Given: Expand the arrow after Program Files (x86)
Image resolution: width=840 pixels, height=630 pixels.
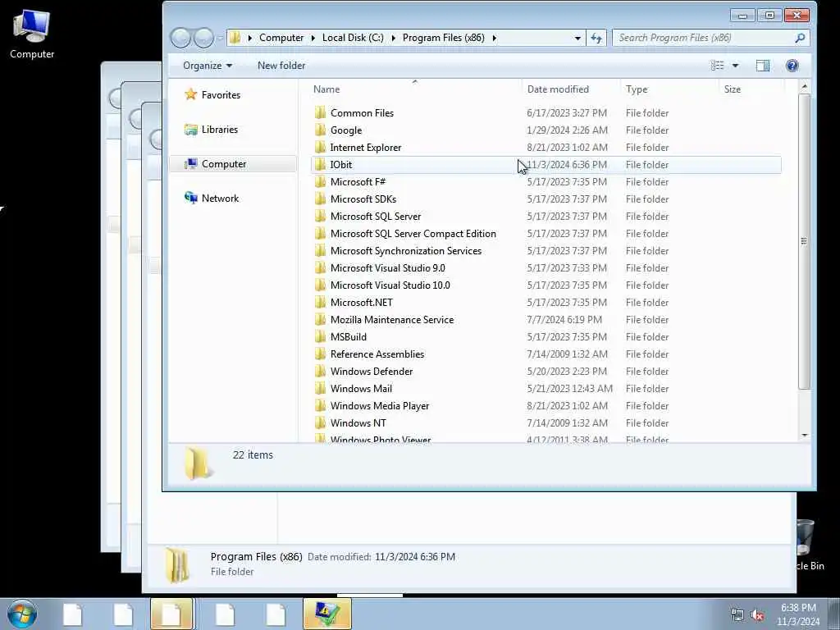Looking at the screenshot, I should 494,38.
